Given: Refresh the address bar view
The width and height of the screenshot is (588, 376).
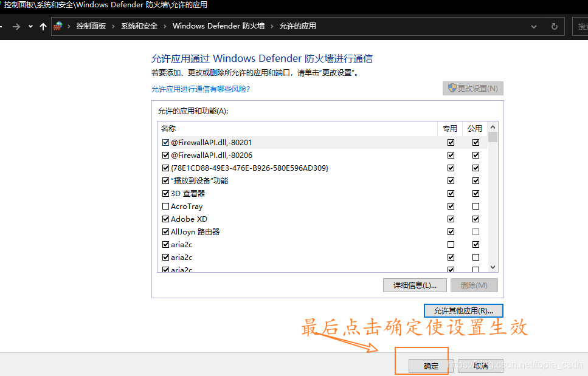Looking at the screenshot, I should point(554,27).
